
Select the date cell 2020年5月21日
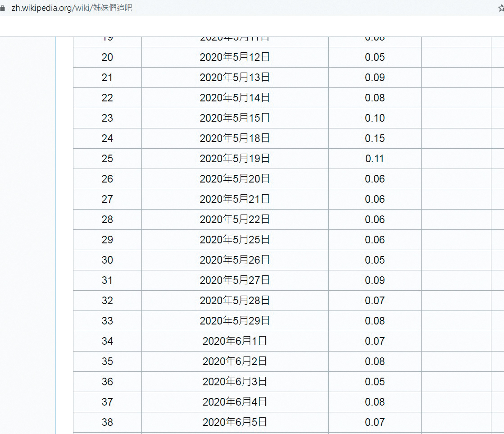pyautogui.click(x=235, y=199)
